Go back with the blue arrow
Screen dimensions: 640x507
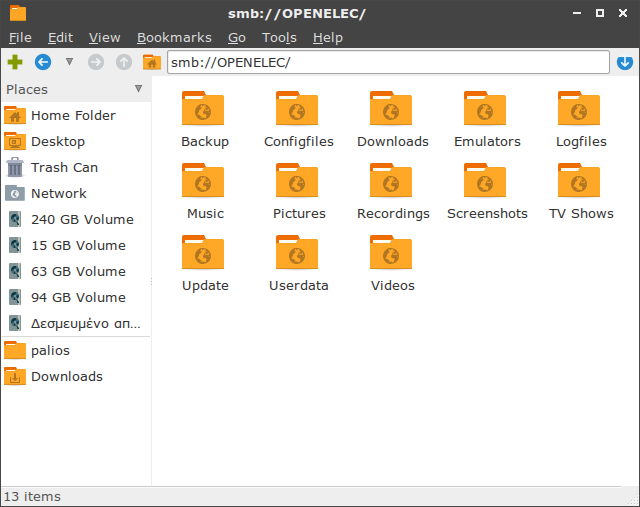tap(43, 62)
